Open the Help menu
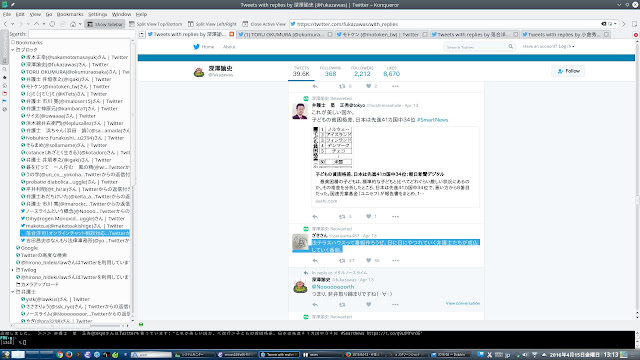This screenshot has height=360, width=640. tap(141, 14)
